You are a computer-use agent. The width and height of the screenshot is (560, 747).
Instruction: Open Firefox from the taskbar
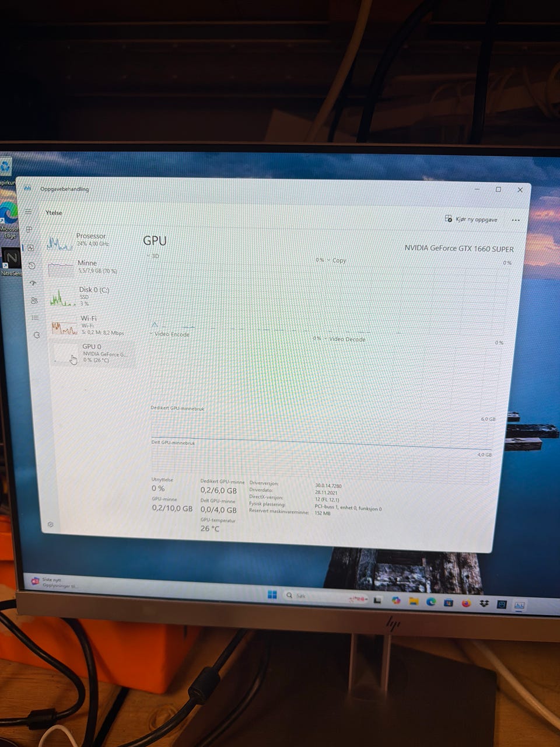point(466,603)
